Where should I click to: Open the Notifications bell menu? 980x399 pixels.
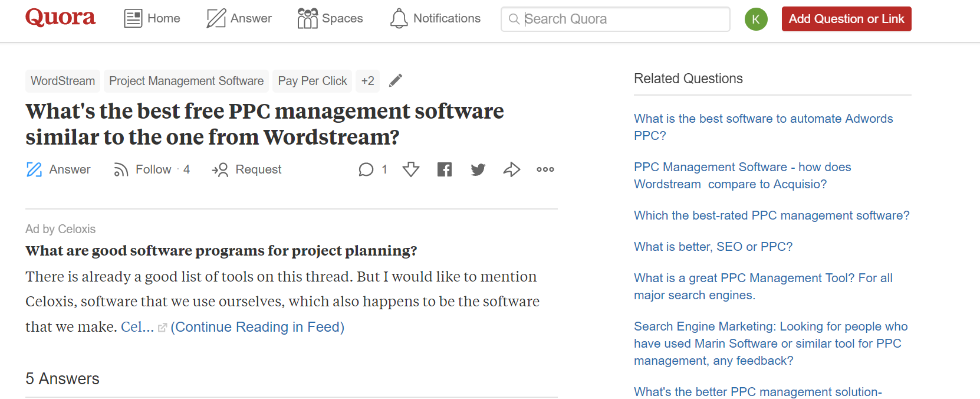click(x=435, y=19)
